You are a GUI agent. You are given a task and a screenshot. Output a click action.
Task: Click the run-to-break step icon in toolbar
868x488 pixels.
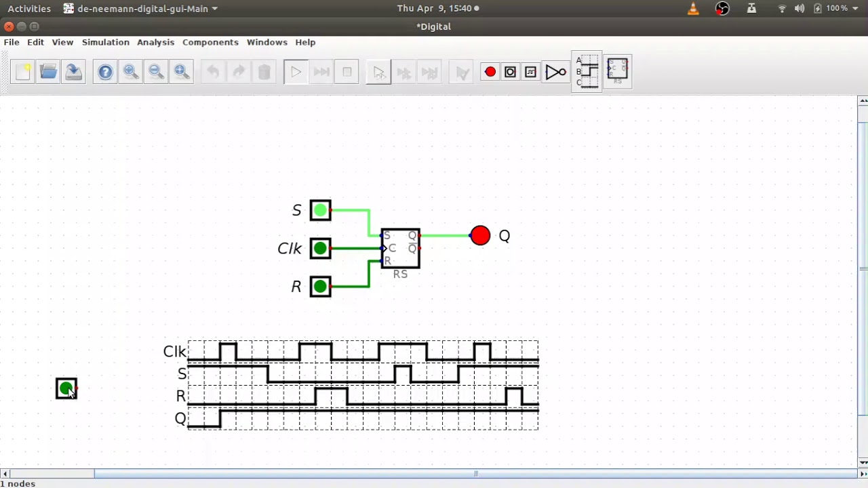tap(430, 72)
